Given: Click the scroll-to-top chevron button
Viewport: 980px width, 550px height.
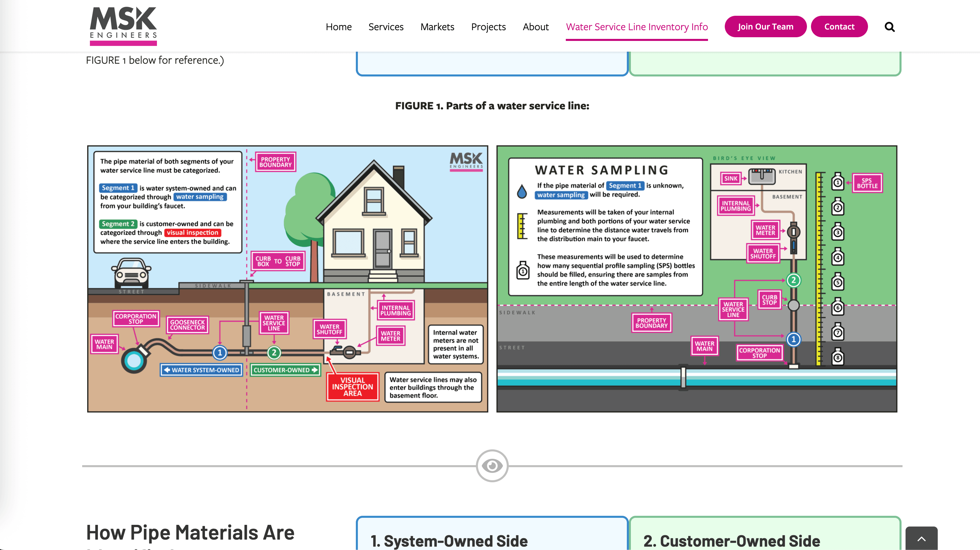Looking at the screenshot, I should (922, 539).
